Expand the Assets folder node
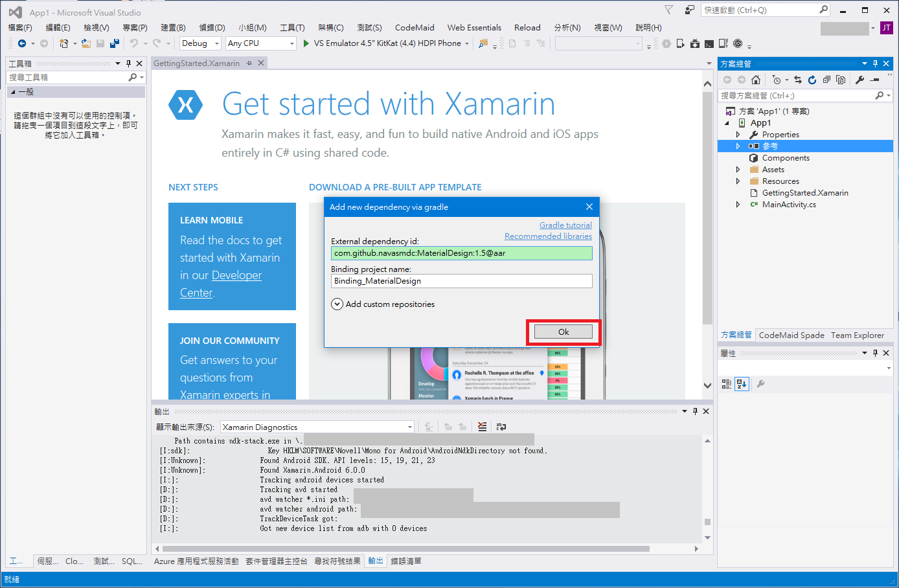Viewport: 899px width, 588px height. [738, 170]
